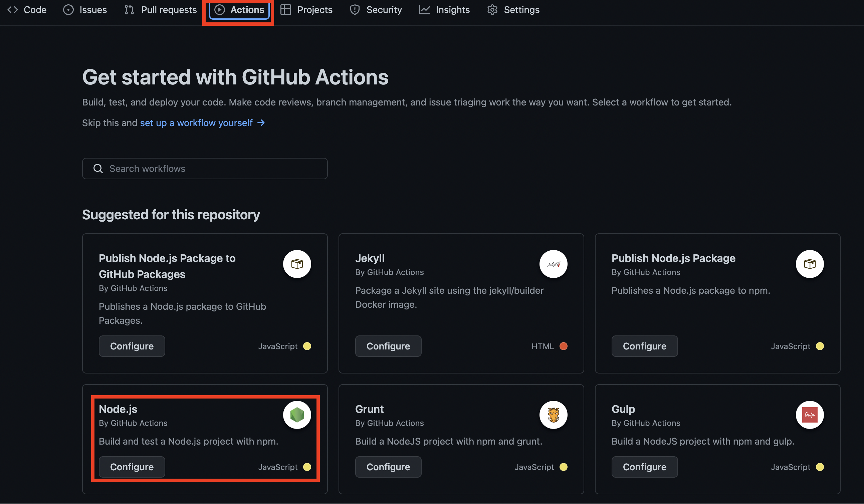Click the Code angle-brackets icon
This screenshot has width=864, height=504.
[x=13, y=10]
